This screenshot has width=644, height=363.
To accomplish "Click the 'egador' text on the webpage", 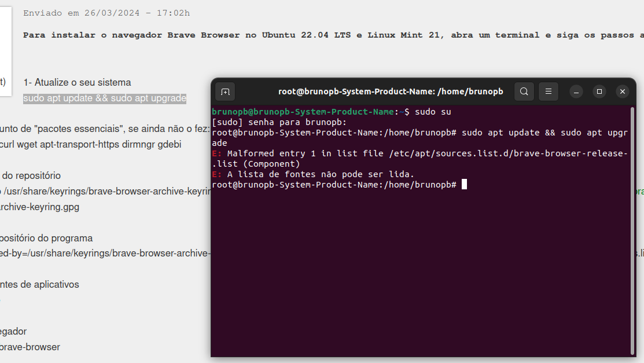I will [x=13, y=331].
